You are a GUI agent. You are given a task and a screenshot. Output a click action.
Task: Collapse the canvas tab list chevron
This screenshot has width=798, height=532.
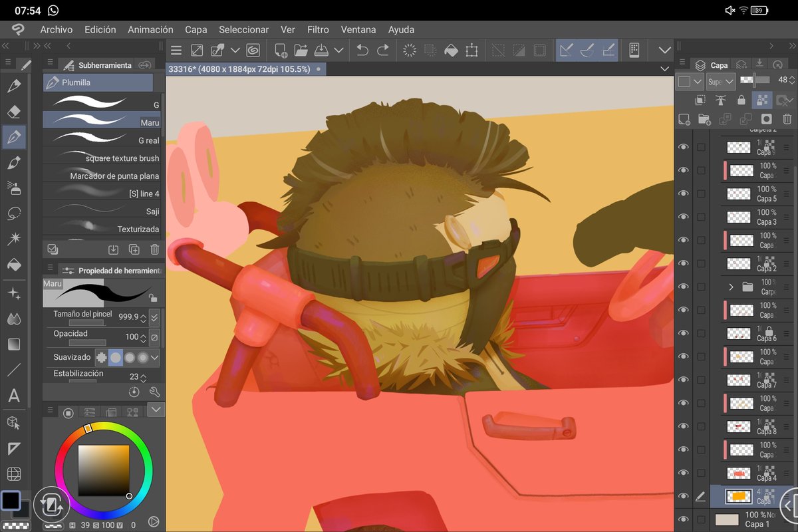tap(664, 68)
